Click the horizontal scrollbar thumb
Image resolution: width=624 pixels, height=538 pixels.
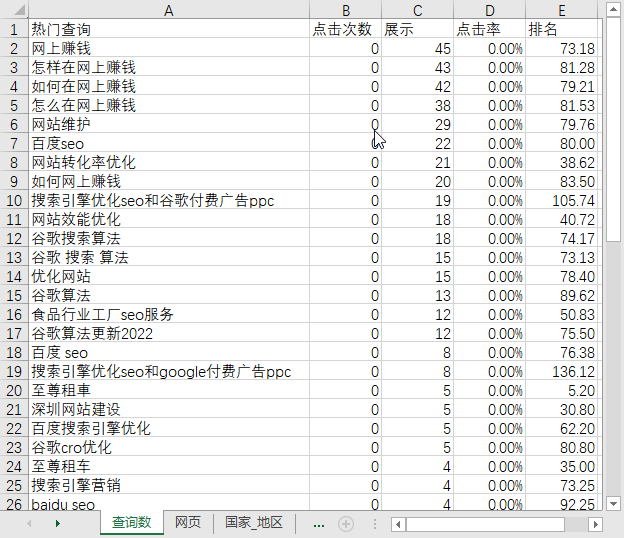point(485,524)
